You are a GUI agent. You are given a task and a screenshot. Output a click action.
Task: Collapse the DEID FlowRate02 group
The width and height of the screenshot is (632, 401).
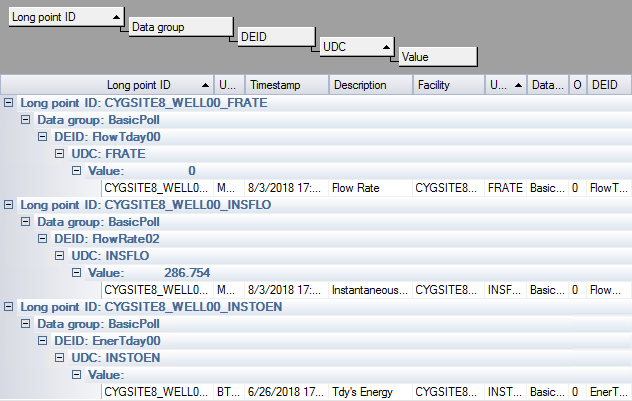[42, 239]
